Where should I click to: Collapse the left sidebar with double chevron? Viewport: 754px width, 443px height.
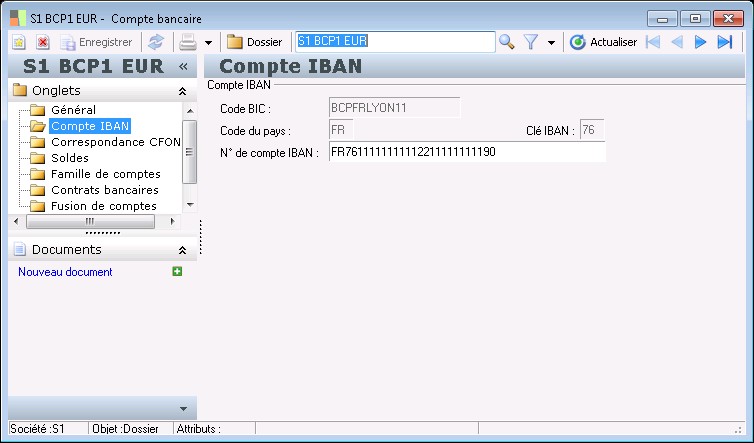(183, 66)
